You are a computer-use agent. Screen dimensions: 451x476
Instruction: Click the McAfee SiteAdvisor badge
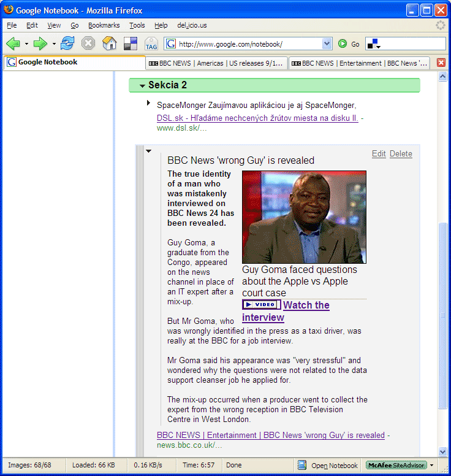point(396,465)
